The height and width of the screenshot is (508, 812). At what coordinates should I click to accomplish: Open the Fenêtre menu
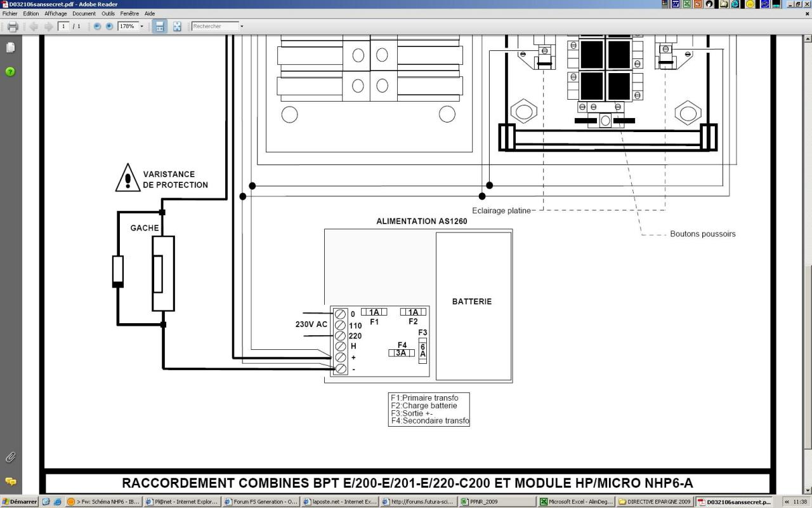click(x=129, y=13)
